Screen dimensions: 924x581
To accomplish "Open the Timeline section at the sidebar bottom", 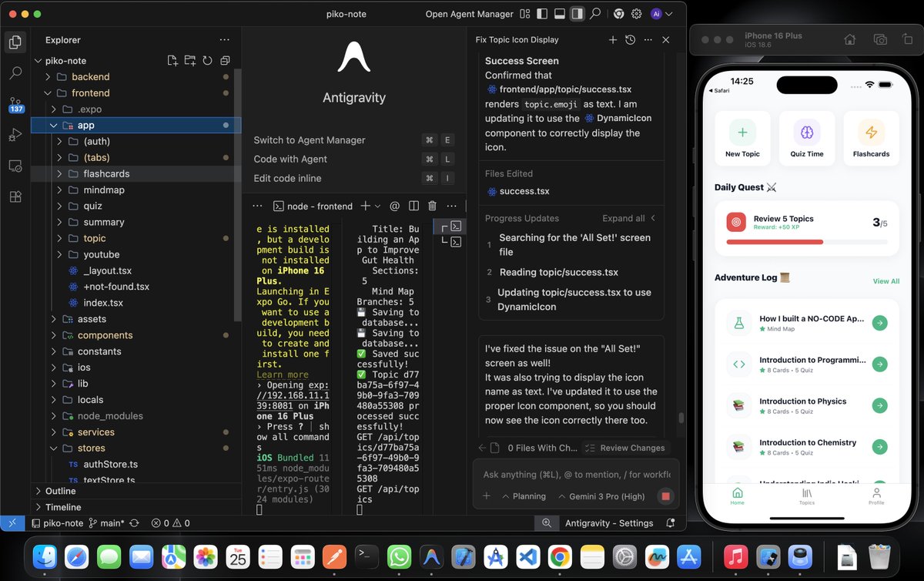I will [62, 507].
